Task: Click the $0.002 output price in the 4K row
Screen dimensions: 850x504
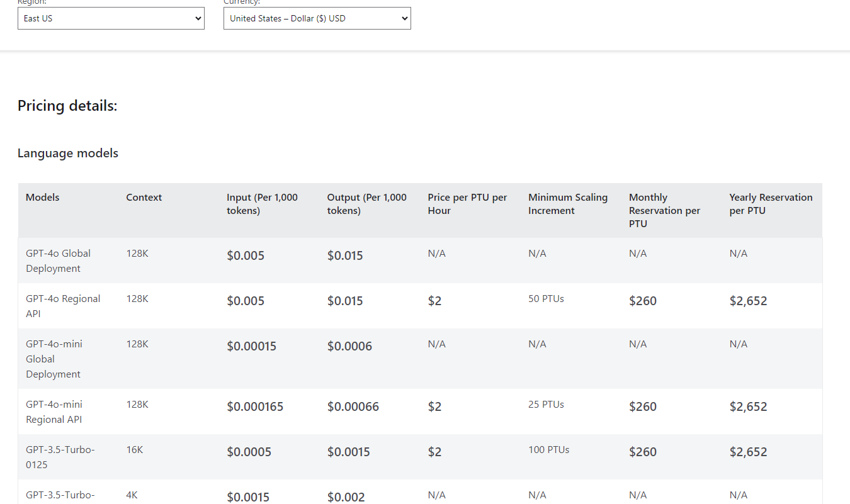Action: tap(346, 497)
